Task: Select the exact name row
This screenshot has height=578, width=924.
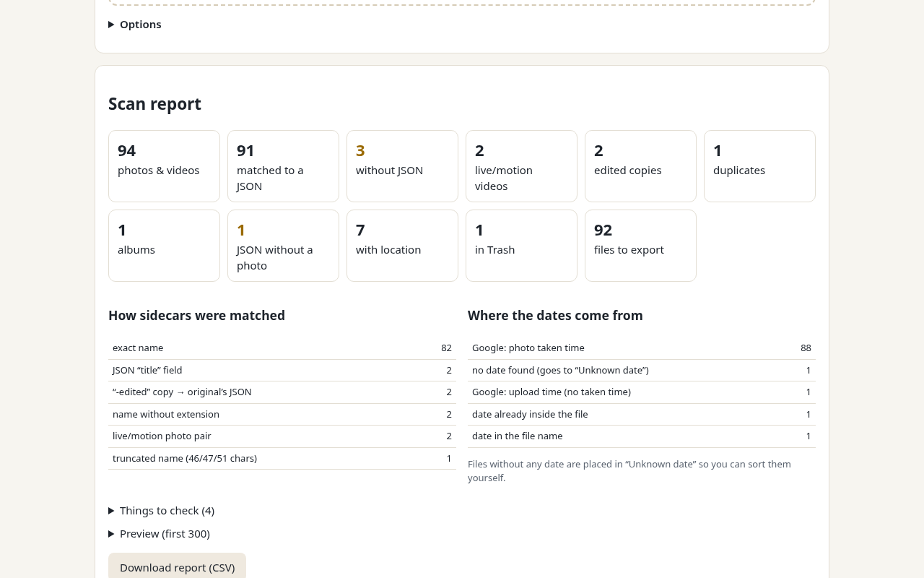Action: click(282, 348)
